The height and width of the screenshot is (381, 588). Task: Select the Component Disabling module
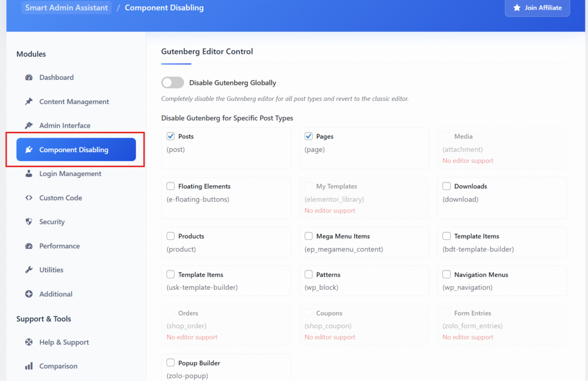[x=76, y=150]
